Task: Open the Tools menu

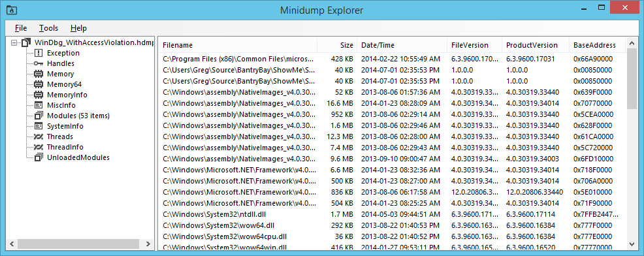Action: (48, 28)
